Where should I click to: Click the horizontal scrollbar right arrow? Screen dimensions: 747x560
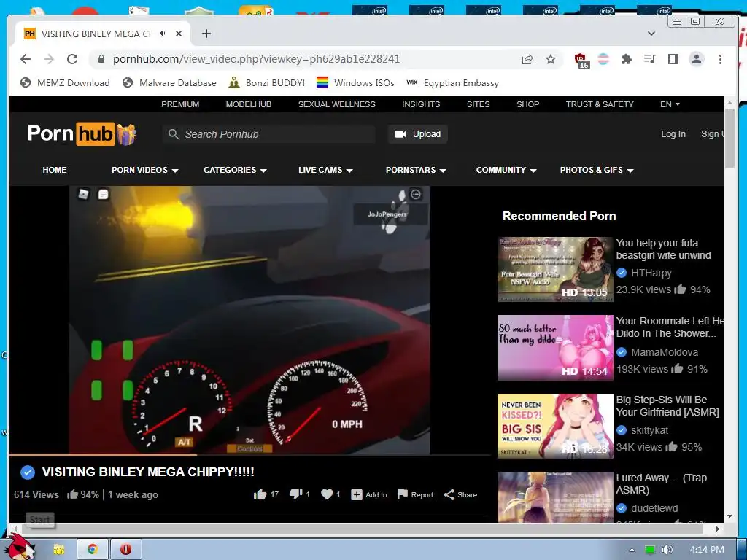tap(718, 529)
